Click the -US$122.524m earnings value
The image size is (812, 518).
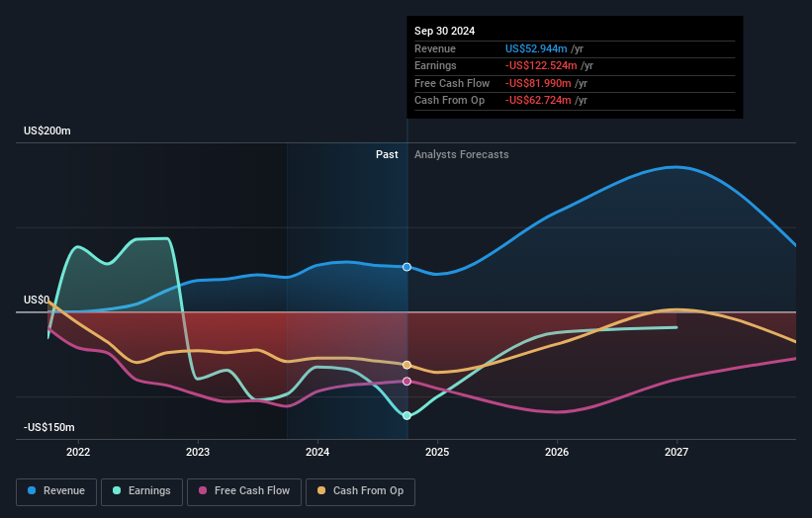coord(541,65)
